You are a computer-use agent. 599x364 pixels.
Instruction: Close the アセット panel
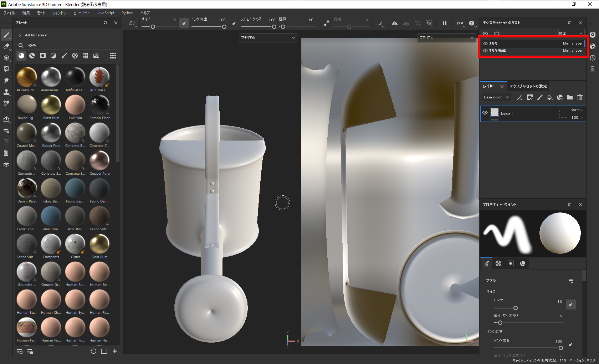click(116, 23)
